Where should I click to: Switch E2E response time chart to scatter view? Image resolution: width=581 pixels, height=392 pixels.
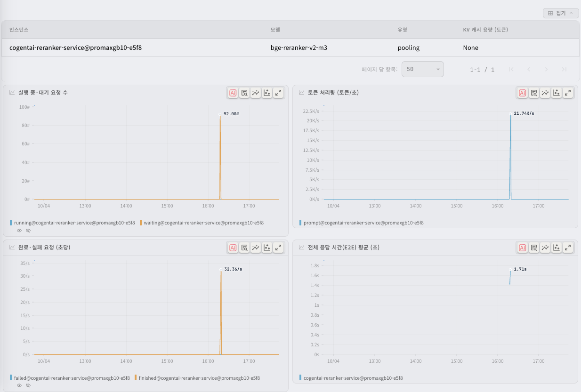557,248
